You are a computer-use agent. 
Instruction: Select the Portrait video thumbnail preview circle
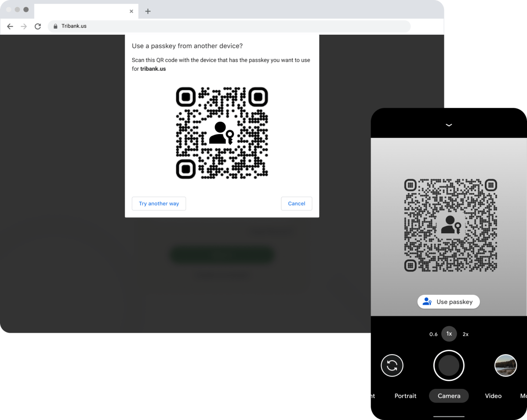(505, 366)
